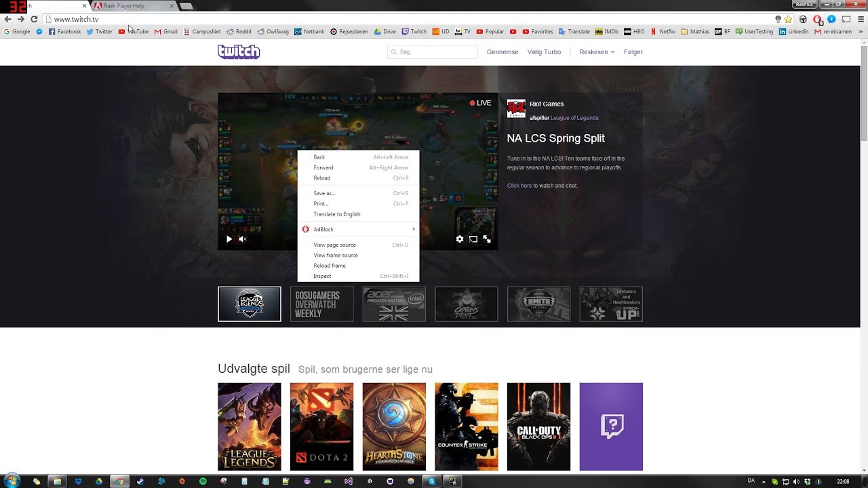Unmute the featured stream player
Viewport: 868px width, 488px height.
[243, 239]
